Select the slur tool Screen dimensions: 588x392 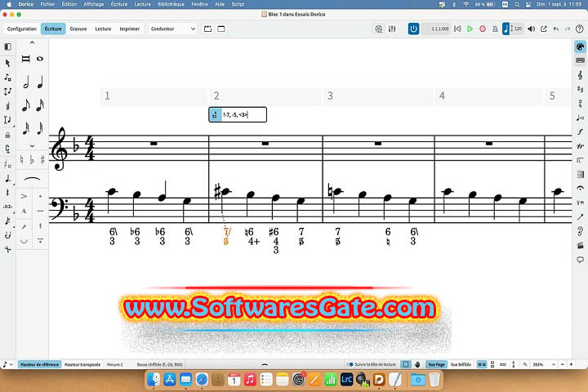(x=32, y=180)
